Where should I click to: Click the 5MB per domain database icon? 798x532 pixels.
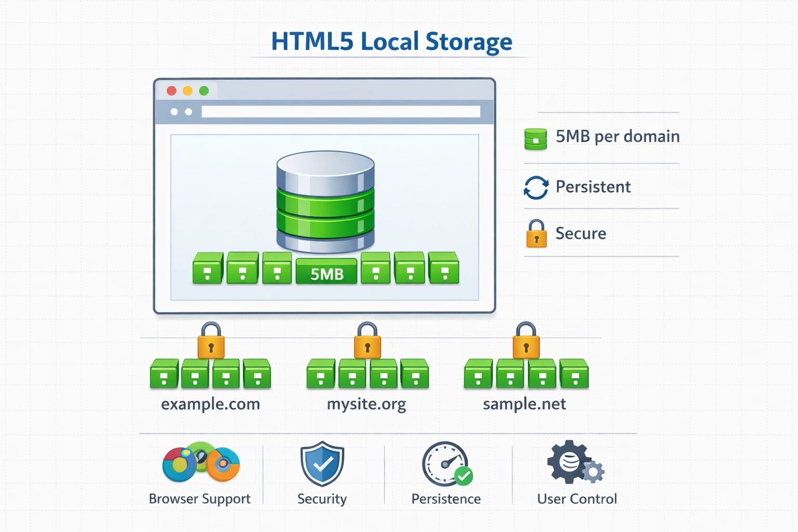pos(535,138)
